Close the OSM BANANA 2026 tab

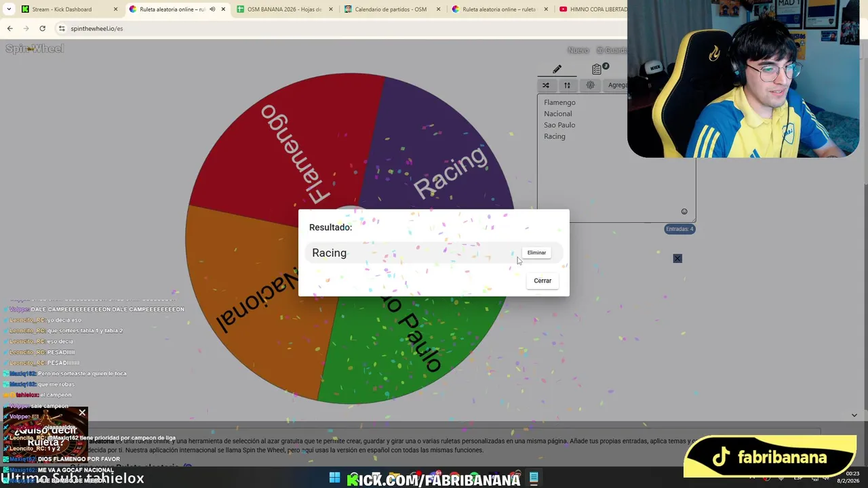coord(331,9)
